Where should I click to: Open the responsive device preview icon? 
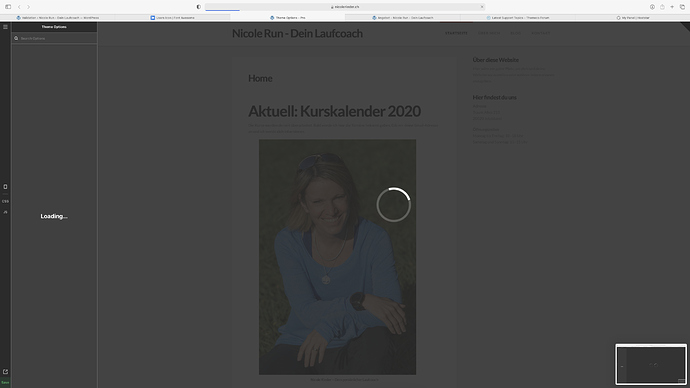(5, 187)
